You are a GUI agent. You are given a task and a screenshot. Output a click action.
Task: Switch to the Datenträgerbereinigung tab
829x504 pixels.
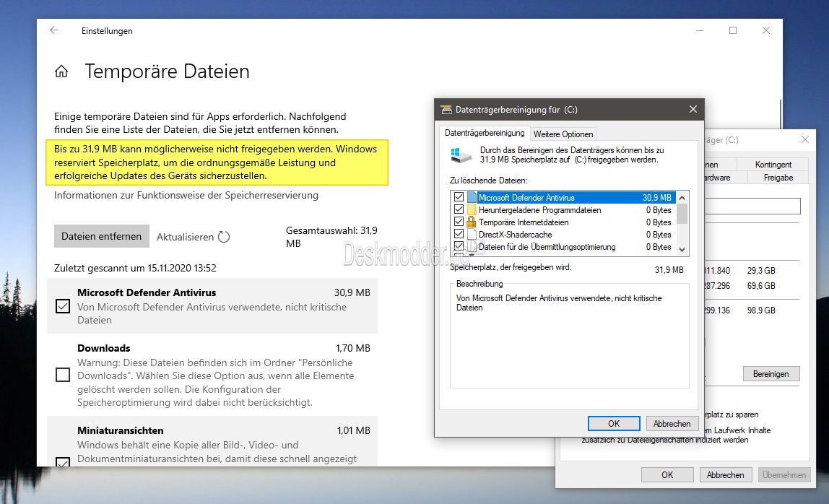tap(485, 134)
